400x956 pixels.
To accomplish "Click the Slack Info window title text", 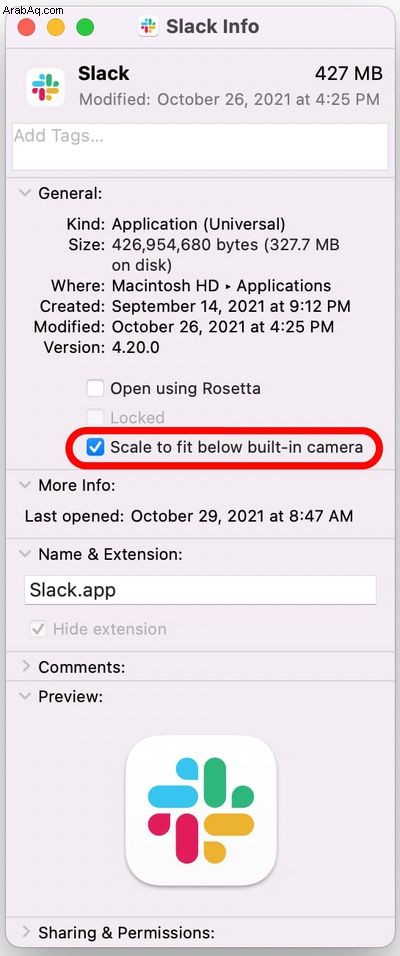I will (x=213, y=27).
